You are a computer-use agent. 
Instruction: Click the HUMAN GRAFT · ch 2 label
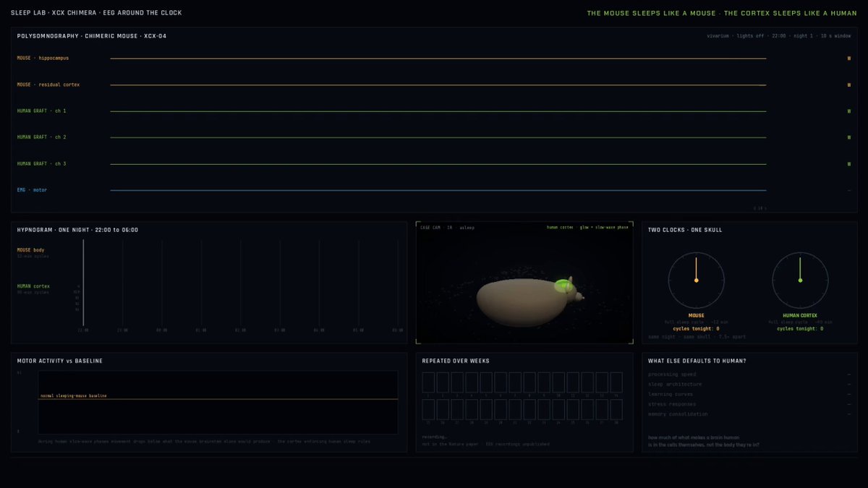[x=41, y=137]
